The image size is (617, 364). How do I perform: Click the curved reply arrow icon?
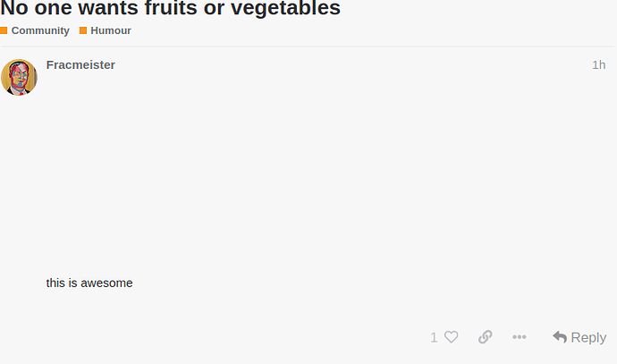(560, 337)
